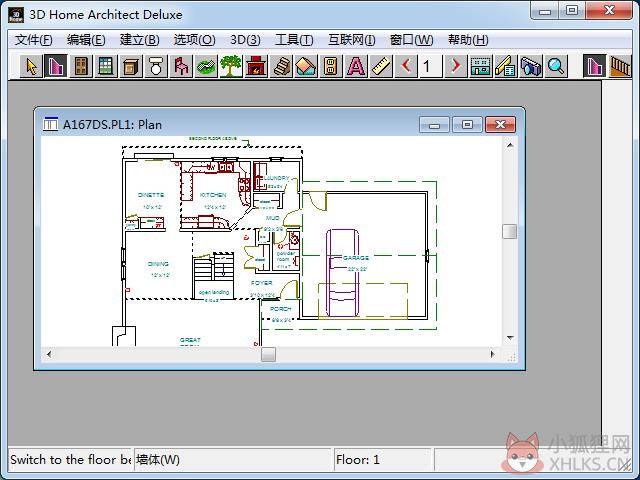Select the Cabinet tool
Screen dimensions: 640x480
coord(131,66)
